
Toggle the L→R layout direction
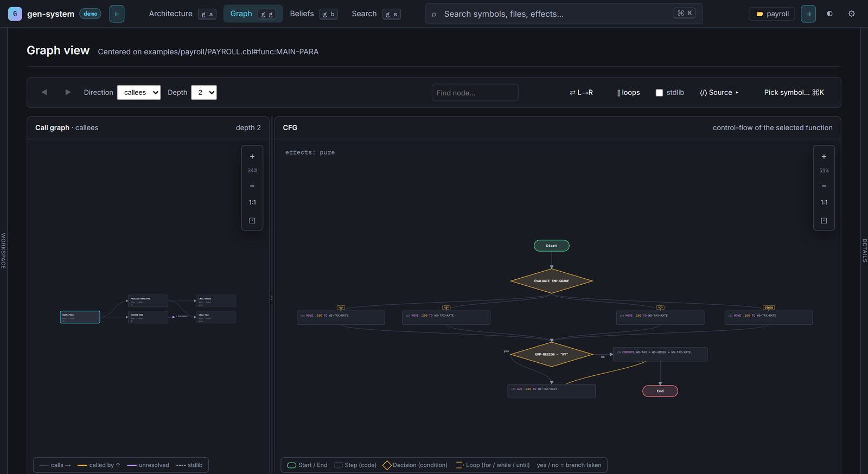[x=582, y=93]
